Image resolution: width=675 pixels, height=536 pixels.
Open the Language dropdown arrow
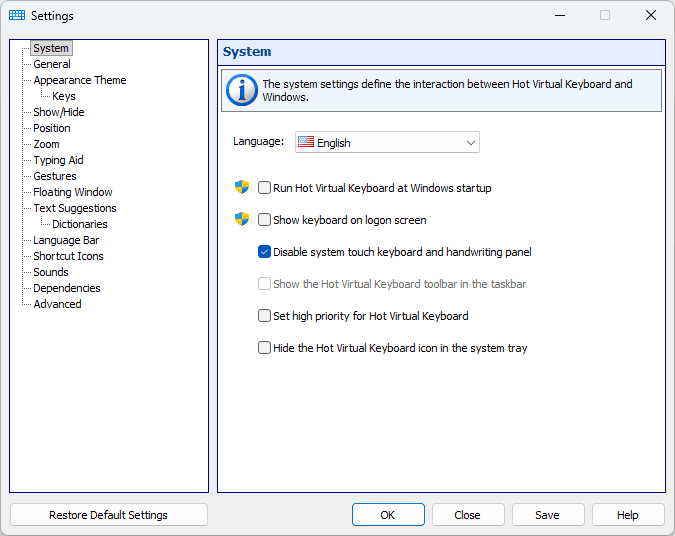click(x=471, y=143)
